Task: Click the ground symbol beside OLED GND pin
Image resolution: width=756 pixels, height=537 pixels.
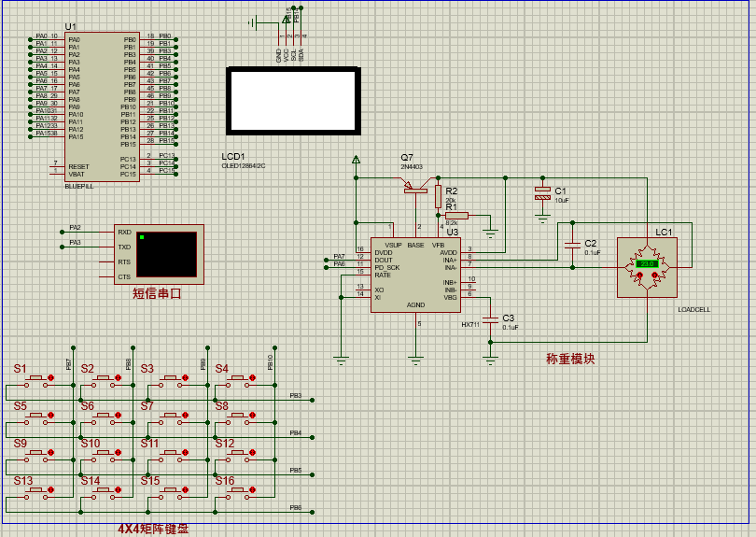Action: (x=253, y=22)
